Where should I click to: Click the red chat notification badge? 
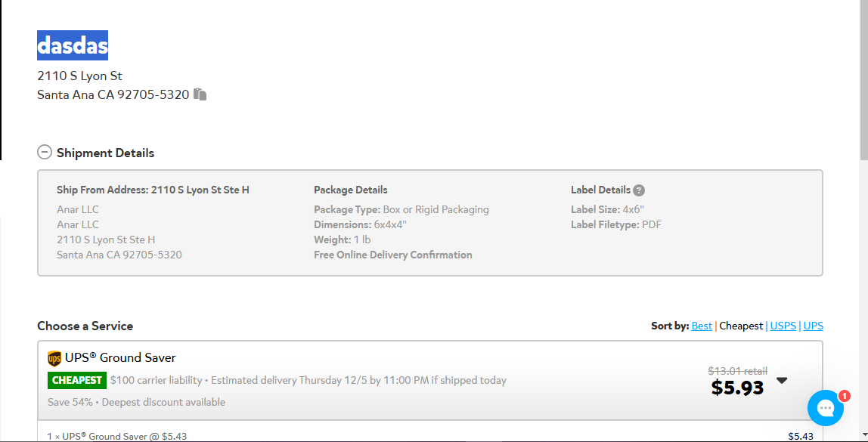pos(844,396)
